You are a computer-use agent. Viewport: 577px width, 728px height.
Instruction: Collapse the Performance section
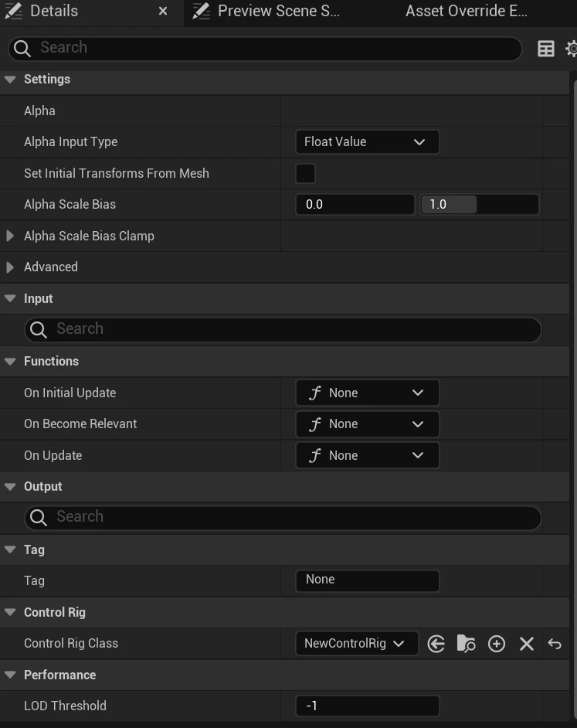pos(10,675)
